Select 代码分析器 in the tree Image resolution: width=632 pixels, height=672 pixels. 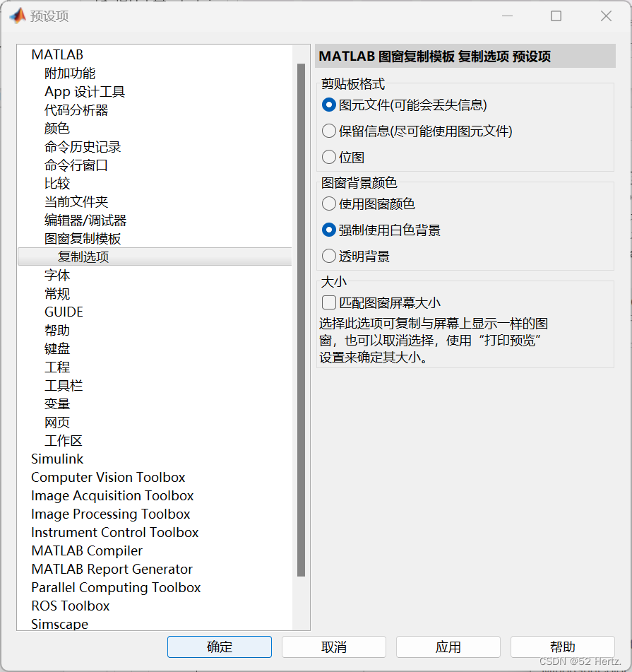point(76,110)
